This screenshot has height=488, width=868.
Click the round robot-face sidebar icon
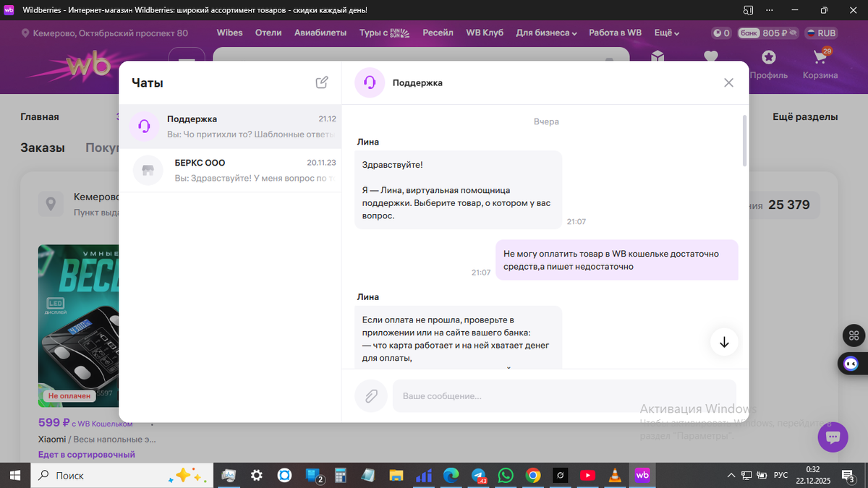(x=851, y=364)
